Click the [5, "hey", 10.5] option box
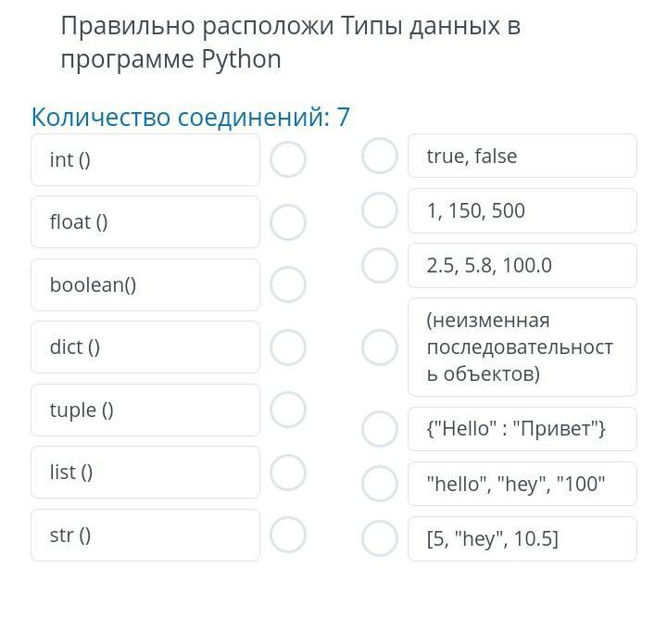Viewport: 667px width, 644px height. click(522, 538)
